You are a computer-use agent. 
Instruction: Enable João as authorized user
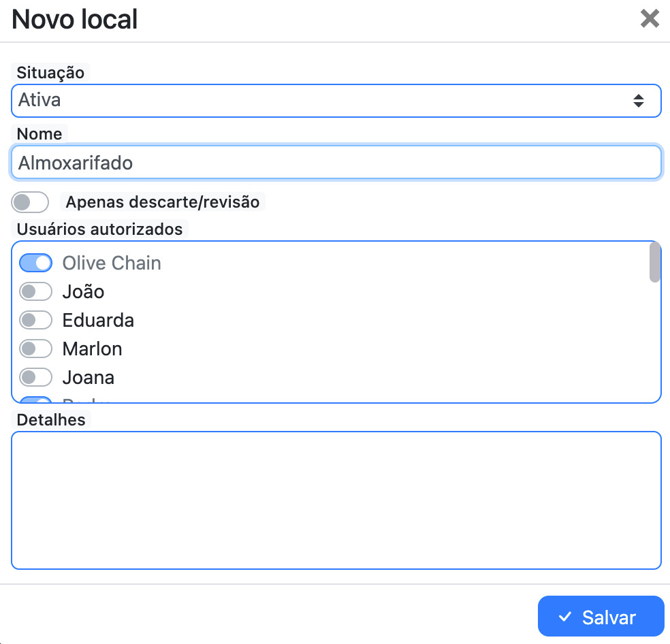tap(35, 291)
